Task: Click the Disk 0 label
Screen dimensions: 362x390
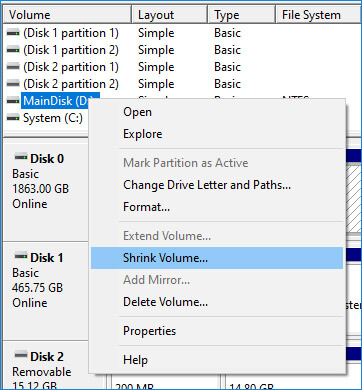Action: 47,159
